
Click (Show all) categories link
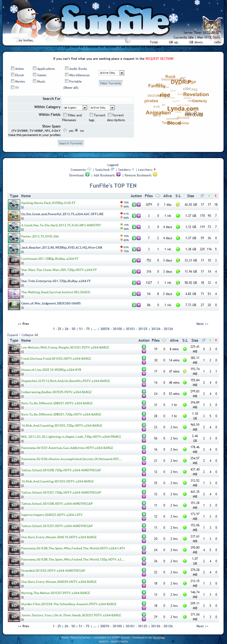71,88
